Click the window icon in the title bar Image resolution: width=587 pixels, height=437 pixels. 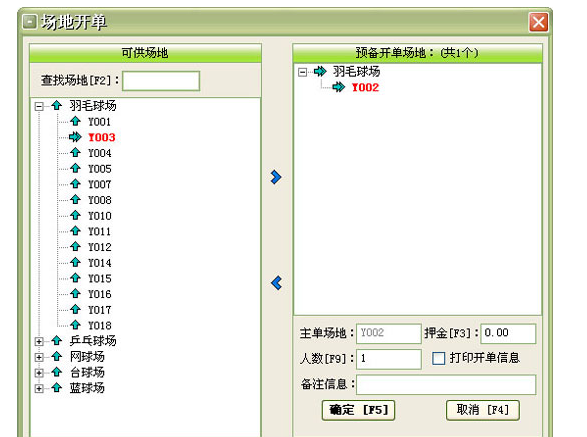point(30,22)
